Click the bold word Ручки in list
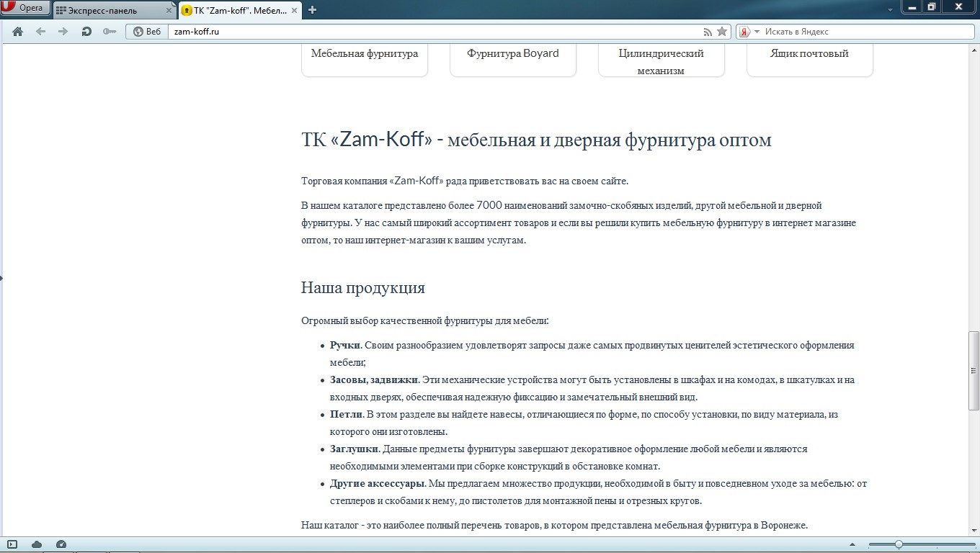The height and width of the screenshot is (553, 980). pos(345,345)
